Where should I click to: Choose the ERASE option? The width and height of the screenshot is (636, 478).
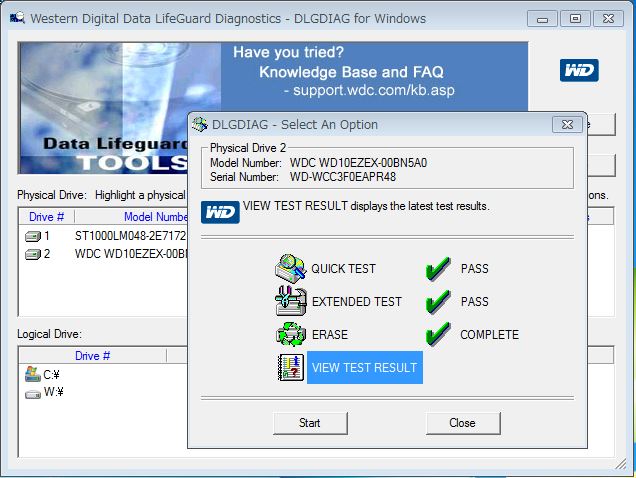click(330, 334)
